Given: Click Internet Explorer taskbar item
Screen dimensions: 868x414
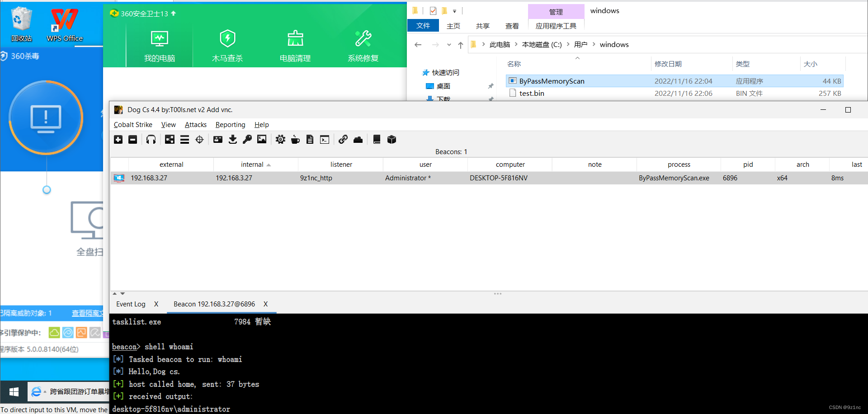Looking at the screenshot, I should 69,392.
